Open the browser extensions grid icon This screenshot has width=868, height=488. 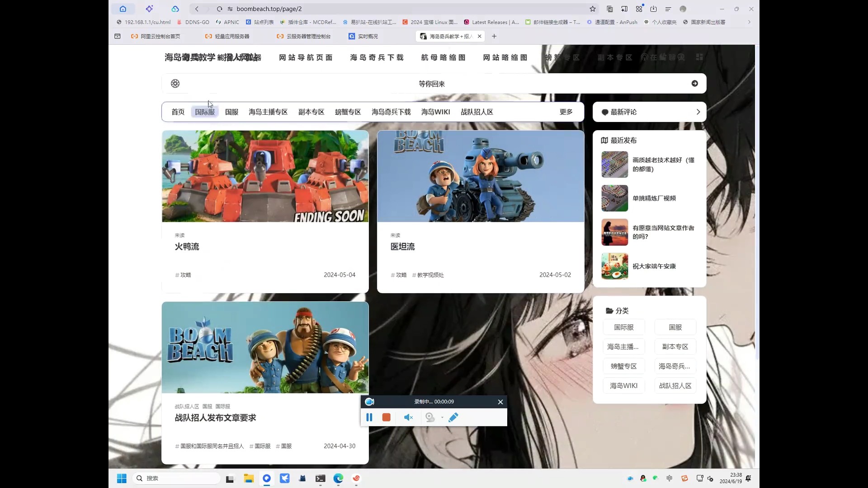(x=639, y=9)
